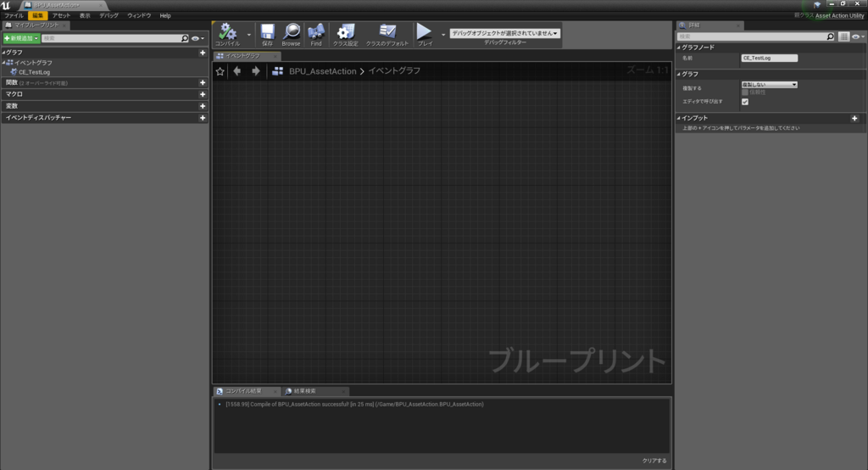This screenshot has height=470, width=868.
Task: Click the クリアする button in compile results
Action: pyautogui.click(x=654, y=461)
